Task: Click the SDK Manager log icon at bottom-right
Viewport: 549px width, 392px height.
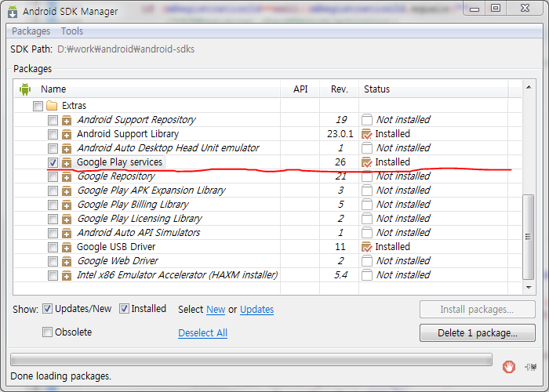Action: tap(532, 365)
